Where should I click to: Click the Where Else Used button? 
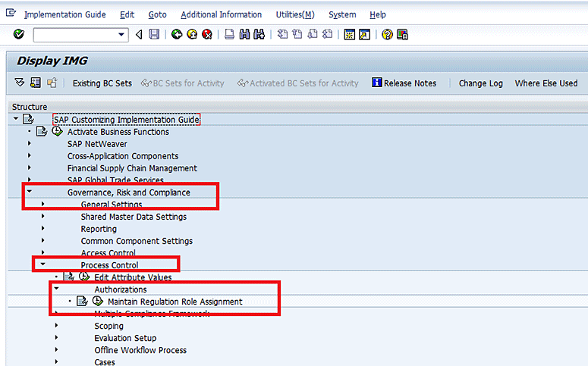(546, 83)
